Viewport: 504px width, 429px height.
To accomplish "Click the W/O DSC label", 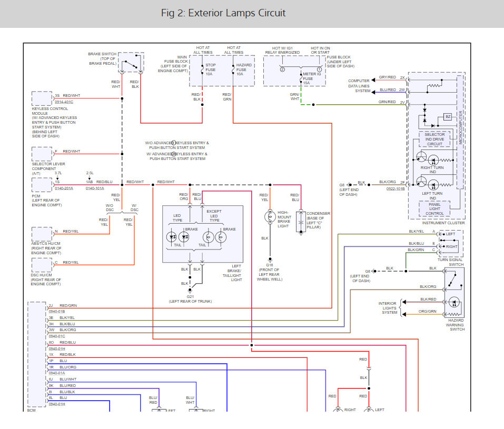I will click(110, 207).
